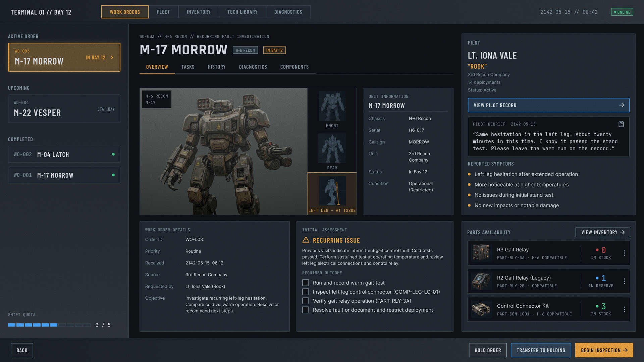Open options menu for R2 Gait Relay (Legacy)
Image resolution: width=644 pixels, height=362 pixels.
coord(624,281)
